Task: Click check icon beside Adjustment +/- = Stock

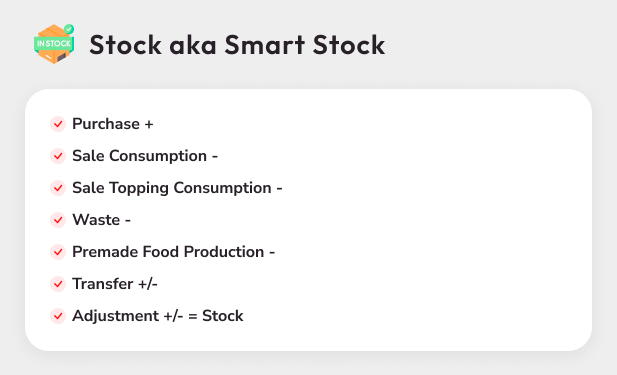Action: pyautogui.click(x=58, y=316)
